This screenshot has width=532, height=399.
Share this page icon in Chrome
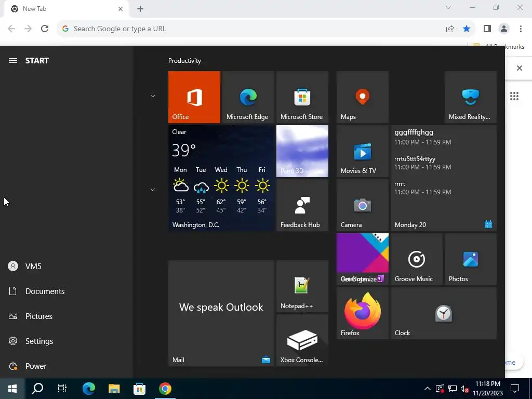[x=450, y=29]
